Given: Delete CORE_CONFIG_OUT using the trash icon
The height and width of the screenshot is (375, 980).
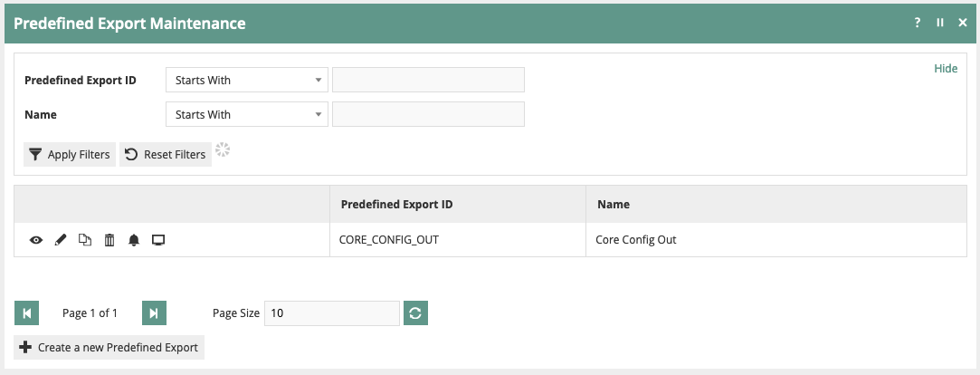Looking at the screenshot, I should [109, 240].
